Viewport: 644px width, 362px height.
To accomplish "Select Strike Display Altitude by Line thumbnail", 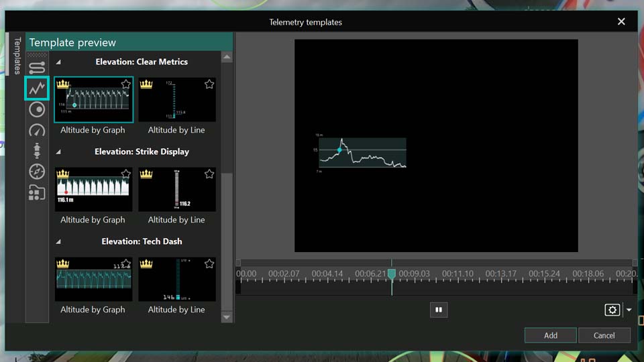I will (x=177, y=189).
